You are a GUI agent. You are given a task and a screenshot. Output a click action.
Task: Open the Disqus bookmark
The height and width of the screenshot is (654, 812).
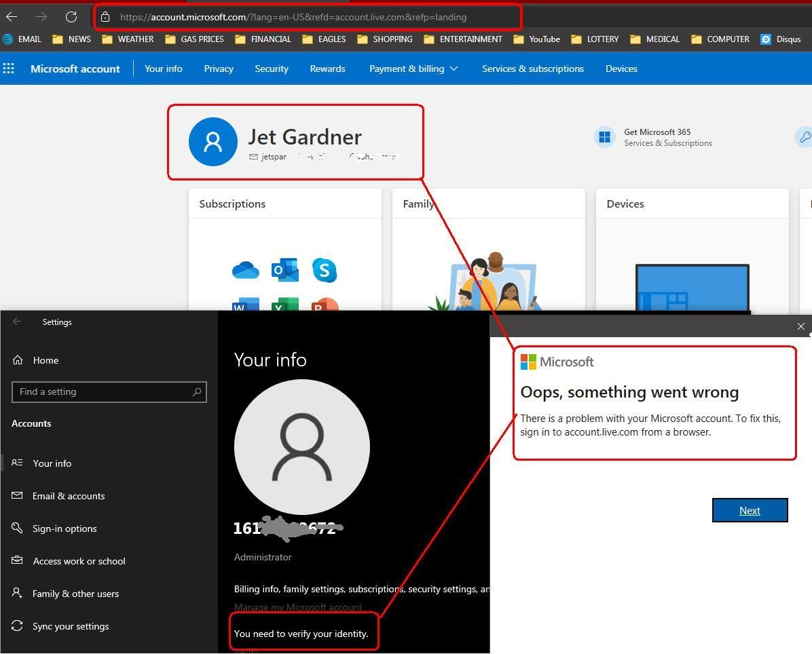point(780,39)
